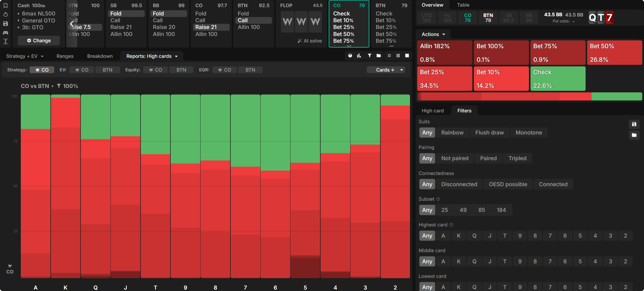Select the nine-dot grid view icon

coord(398,56)
